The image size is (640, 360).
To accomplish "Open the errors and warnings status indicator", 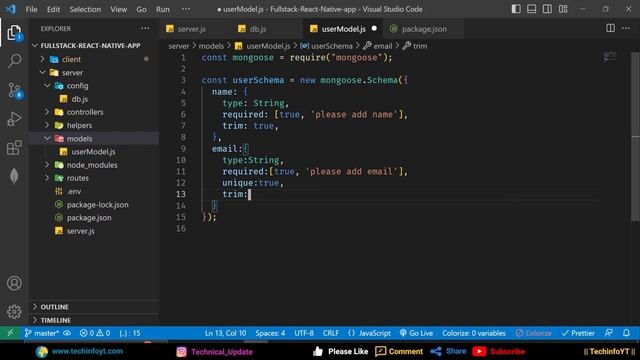I will (95, 333).
